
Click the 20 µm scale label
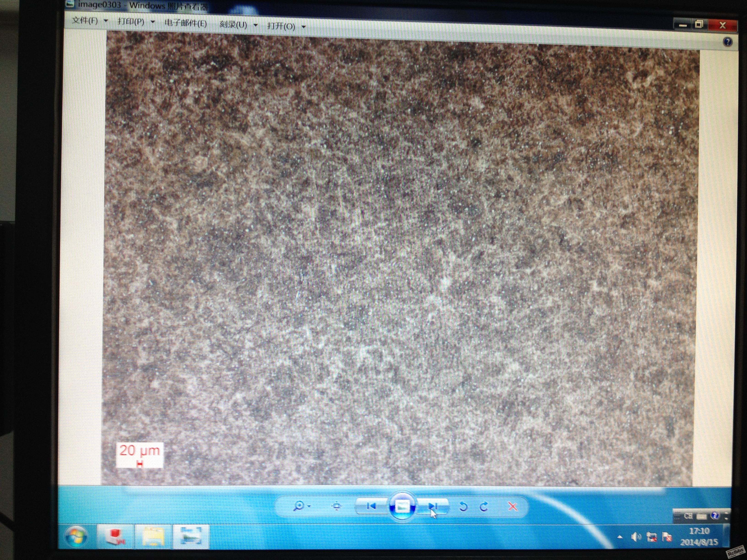click(x=139, y=451)
